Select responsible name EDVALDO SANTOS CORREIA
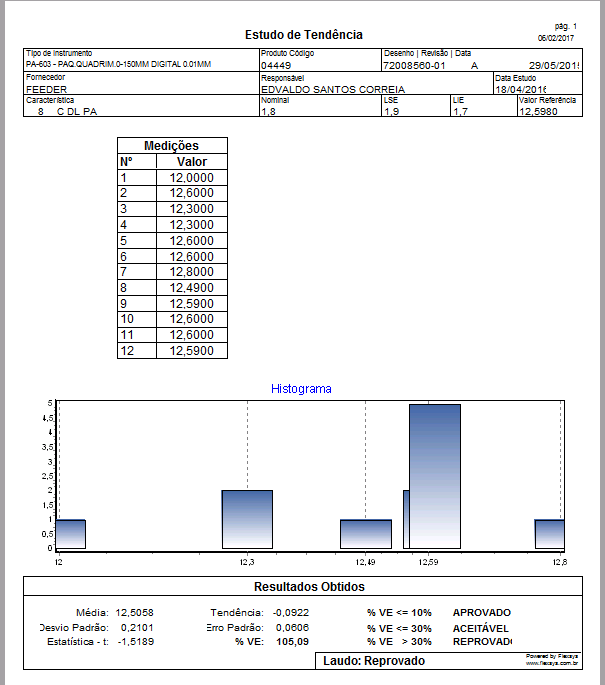This screenshot has width=605, height=685. pos(333,90)
